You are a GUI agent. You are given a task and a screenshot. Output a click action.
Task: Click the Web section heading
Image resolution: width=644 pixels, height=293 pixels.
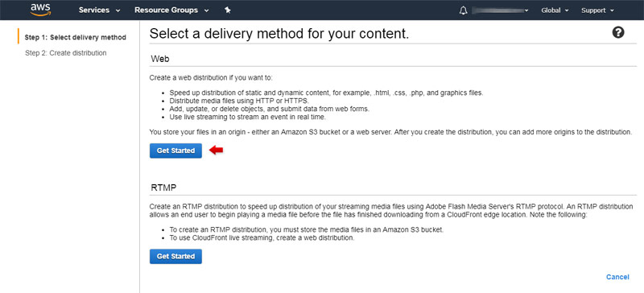160,59
